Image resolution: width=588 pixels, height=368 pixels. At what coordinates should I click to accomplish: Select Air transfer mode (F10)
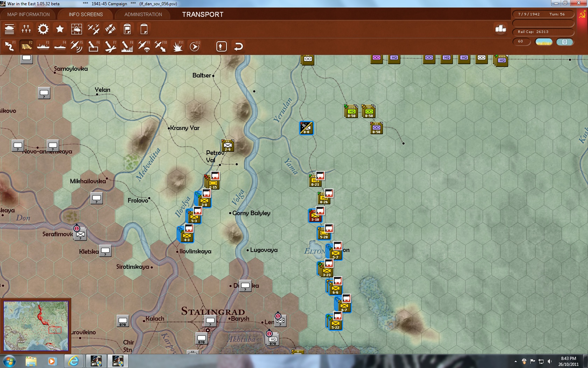point(161,46)
